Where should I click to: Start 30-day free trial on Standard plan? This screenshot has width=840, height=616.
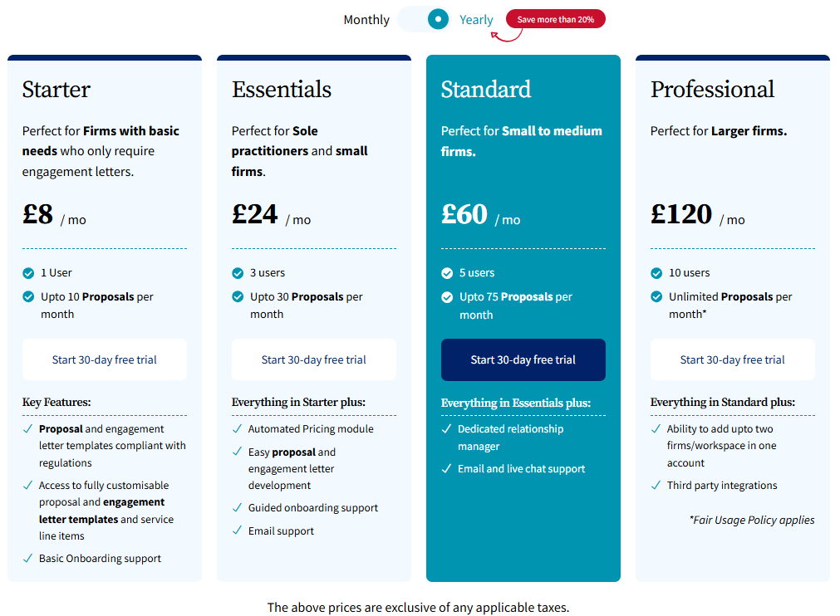523,359
